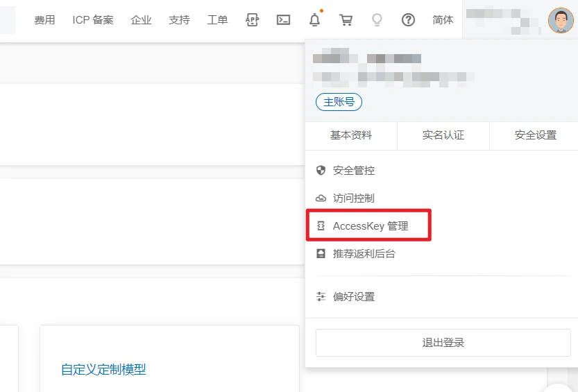Open the 自定义定制模型 link

coord(103,370)
